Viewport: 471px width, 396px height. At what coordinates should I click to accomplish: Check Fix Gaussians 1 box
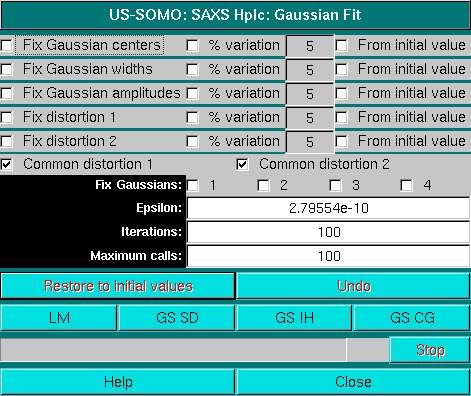192,185
